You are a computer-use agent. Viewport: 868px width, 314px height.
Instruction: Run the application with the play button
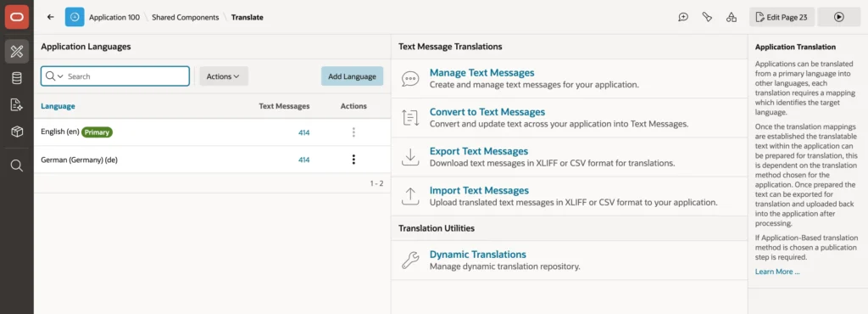click(x=838, y=17)
